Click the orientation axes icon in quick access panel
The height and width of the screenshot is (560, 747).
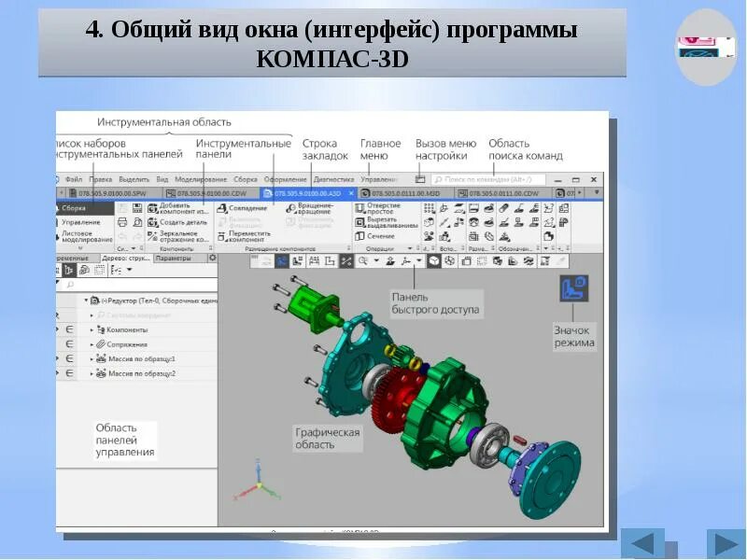tap(406, 261)
